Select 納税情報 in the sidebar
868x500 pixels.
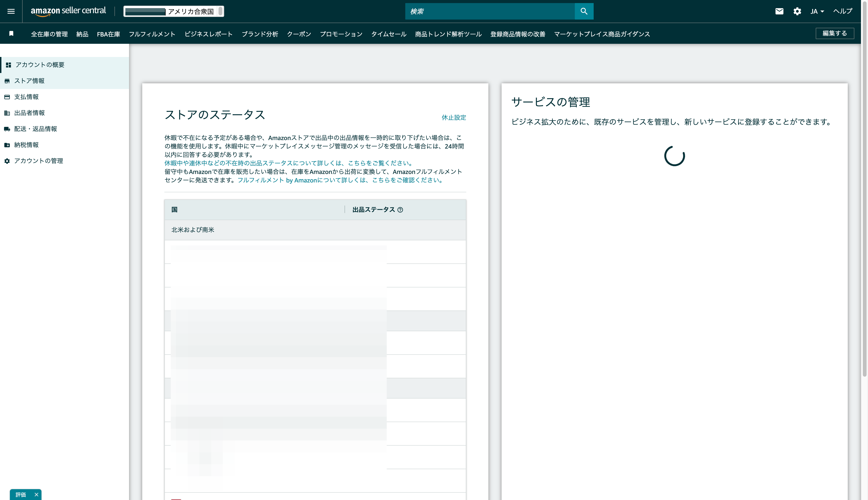pos(65,145)
